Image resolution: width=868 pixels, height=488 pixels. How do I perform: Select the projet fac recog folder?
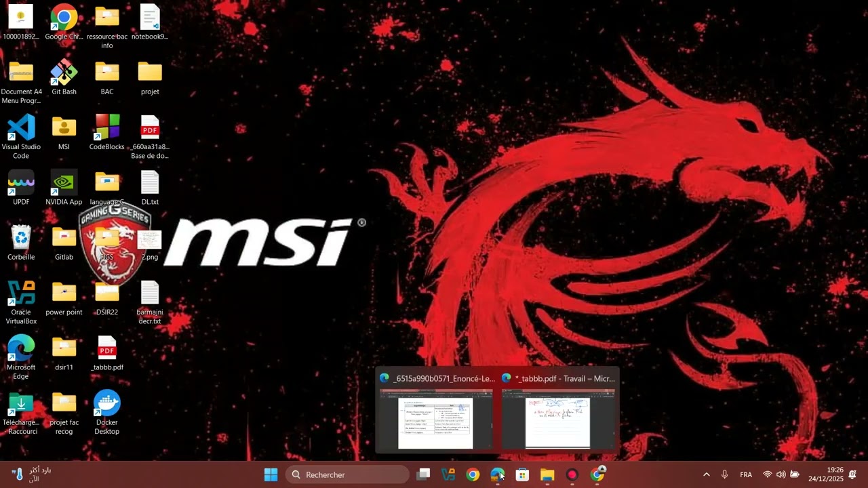point(64,412)
